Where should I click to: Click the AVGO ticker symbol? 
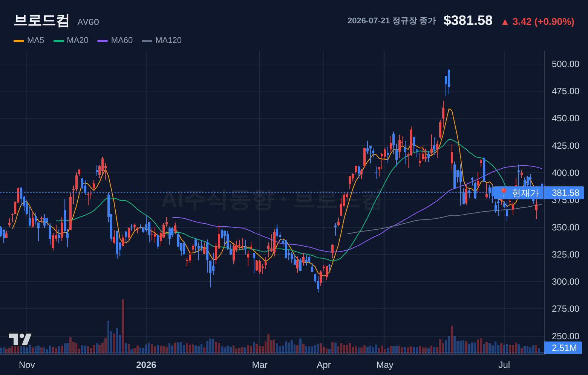[88, 22]
